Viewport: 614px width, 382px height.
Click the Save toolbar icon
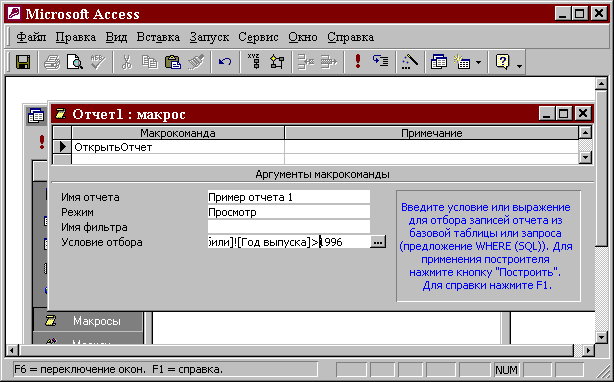coord(23,62)
